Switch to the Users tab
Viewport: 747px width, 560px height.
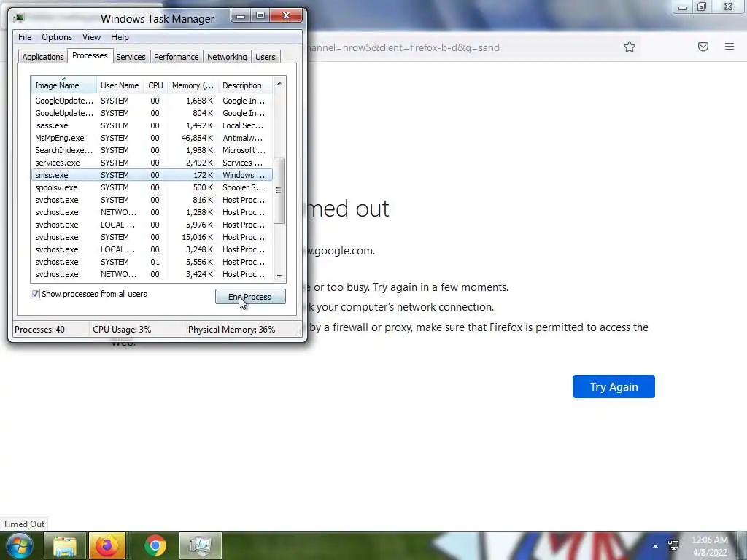(x=266, y=57)
